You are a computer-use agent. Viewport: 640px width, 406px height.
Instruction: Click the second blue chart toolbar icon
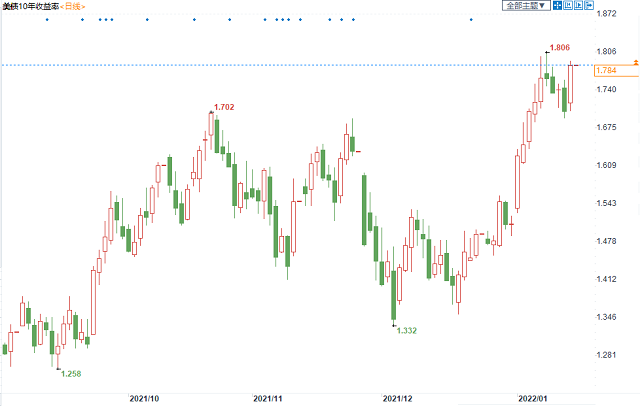pos(568,6)
